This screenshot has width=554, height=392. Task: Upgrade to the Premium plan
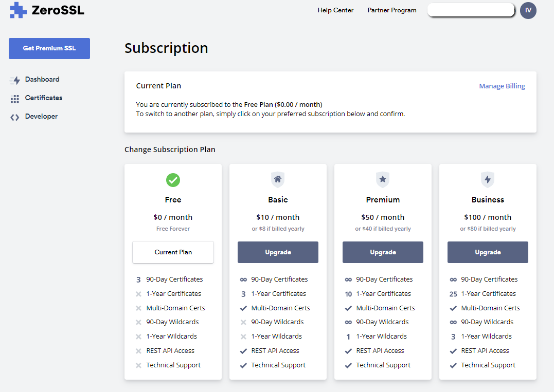pyautogui.click(x=383, y=252)
